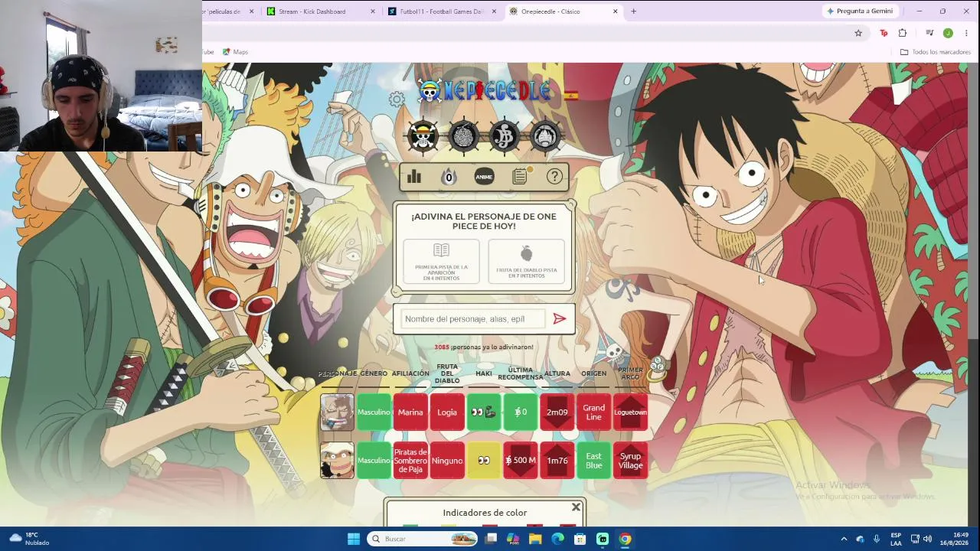Click the Ninguno devil fruit tile
This screenshot has width=980, height=551.
447,461
